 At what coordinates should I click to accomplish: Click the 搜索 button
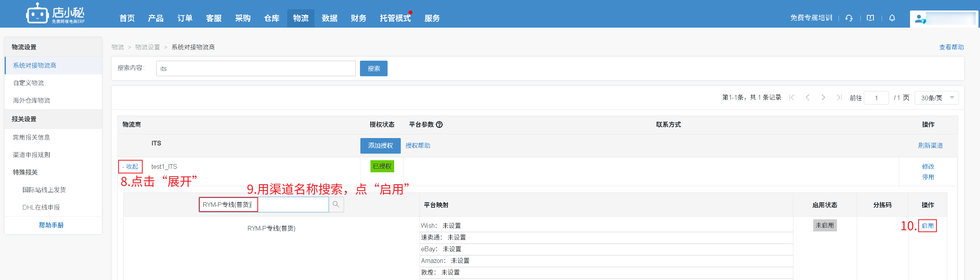tap(373, 68)
